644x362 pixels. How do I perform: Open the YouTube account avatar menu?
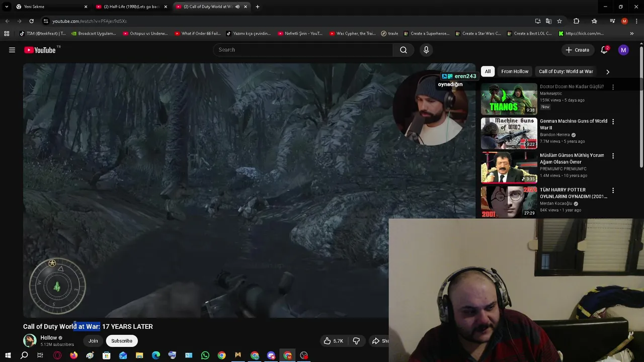click(x=623, y=50)
